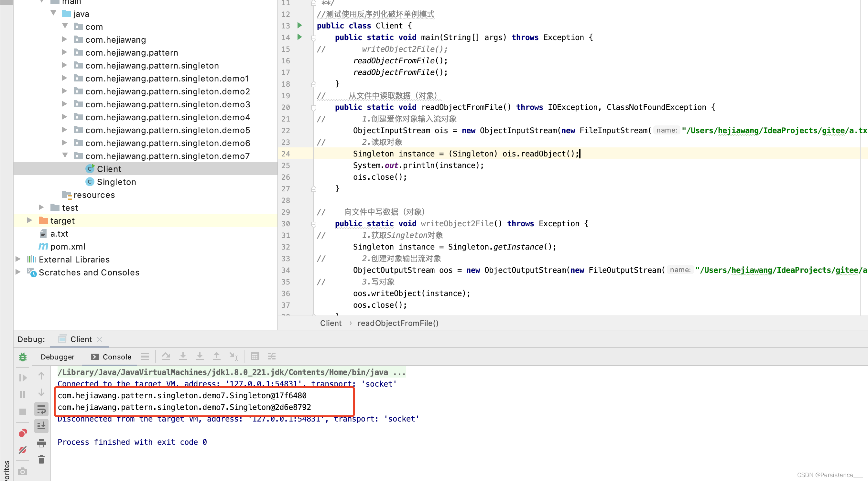Image resolution: width=868 pixels, height=481 pixels.
Task: Fold the main method at line 14
Action: click(x=313, y=38)
